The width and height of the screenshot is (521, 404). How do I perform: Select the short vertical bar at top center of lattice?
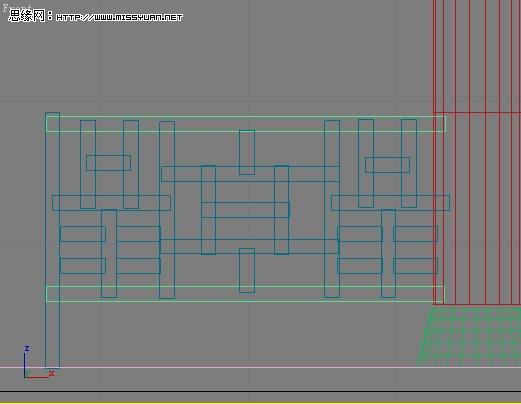(x=247, y=152)
